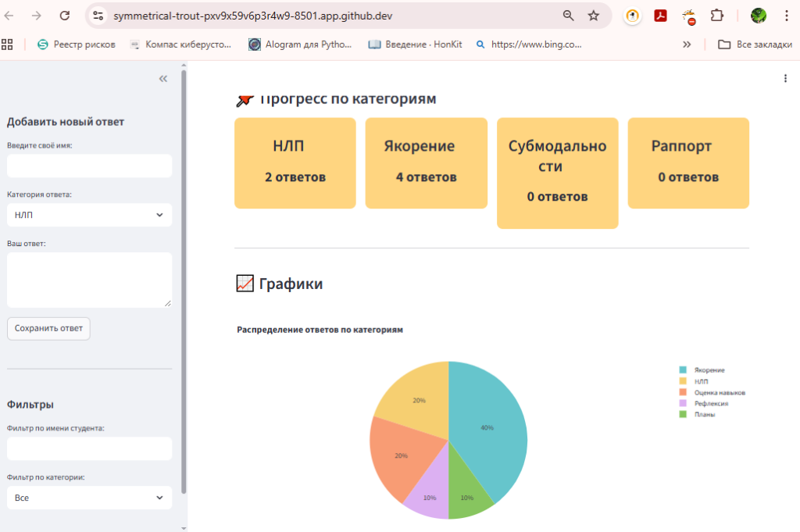800x532 pixels.
Task: Open the Введение · HonKit bookmark
Action: tap(416, 45)
